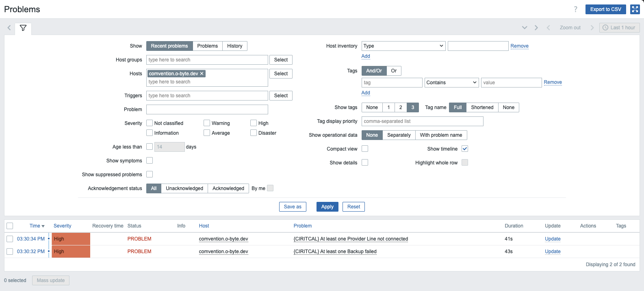Screen dimensions: 644x291
Task: Uncheck the Show timeline checkbox
Action: click(x=465, y=149)
